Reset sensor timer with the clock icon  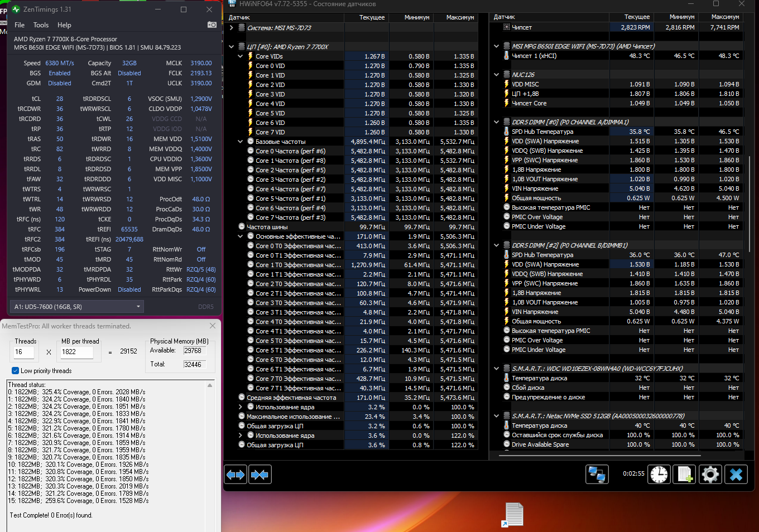point(659,475)
